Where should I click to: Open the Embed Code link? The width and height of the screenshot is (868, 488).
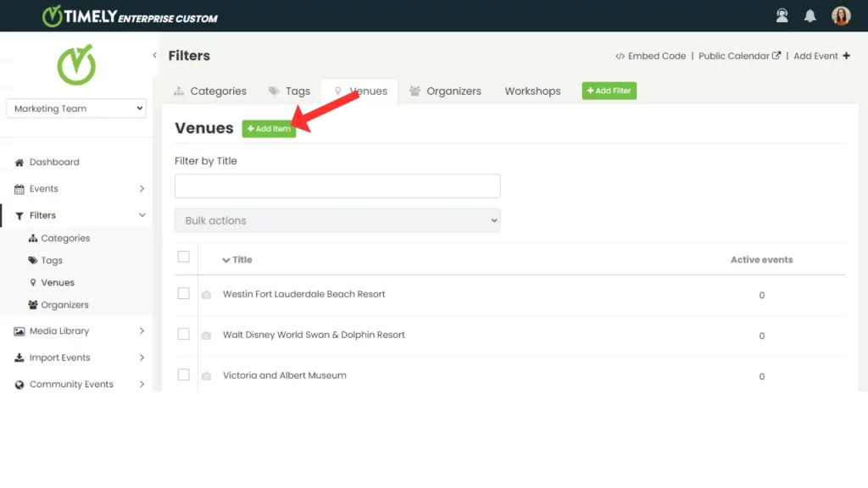point(650,56)
